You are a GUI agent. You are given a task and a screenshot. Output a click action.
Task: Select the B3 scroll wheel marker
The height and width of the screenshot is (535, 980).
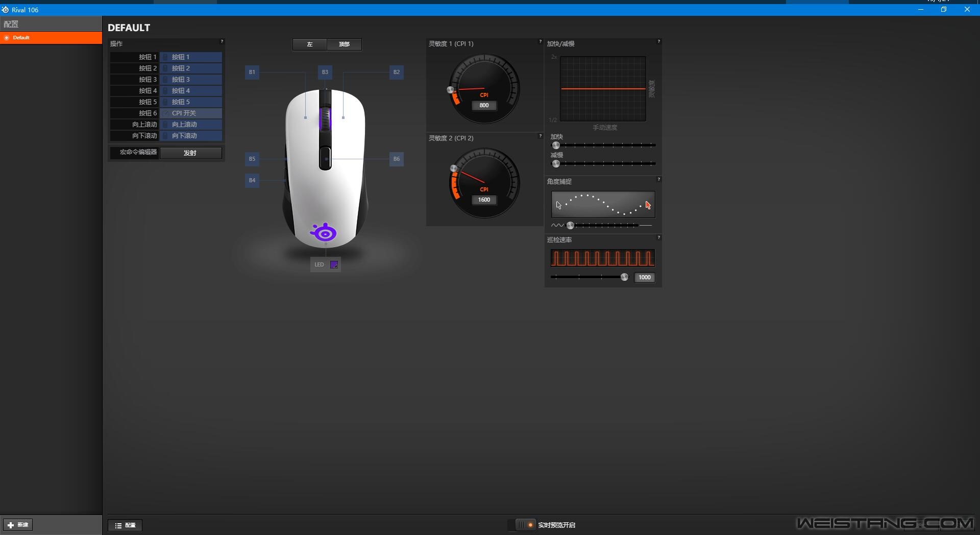325,72
